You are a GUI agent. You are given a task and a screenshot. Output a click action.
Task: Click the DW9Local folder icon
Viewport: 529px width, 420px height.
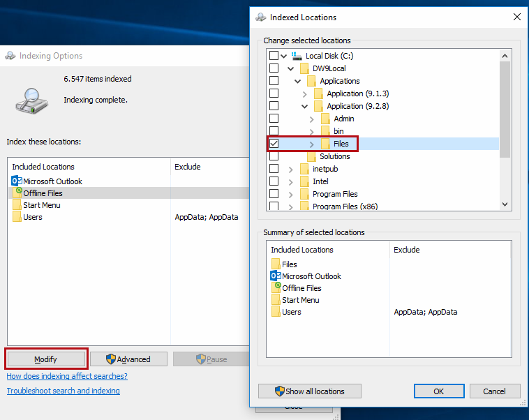[304, 68]
